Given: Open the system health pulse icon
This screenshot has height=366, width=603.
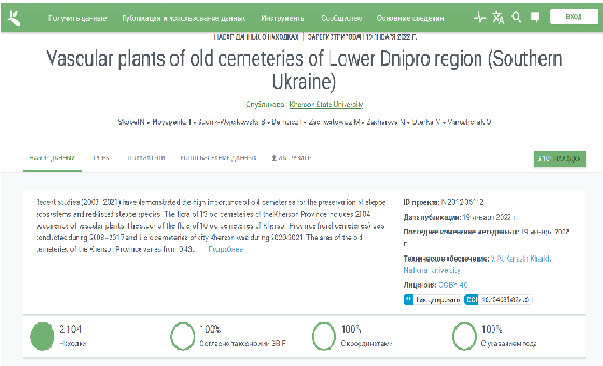Looking at the screenshot, I should (x=480, y=17).
